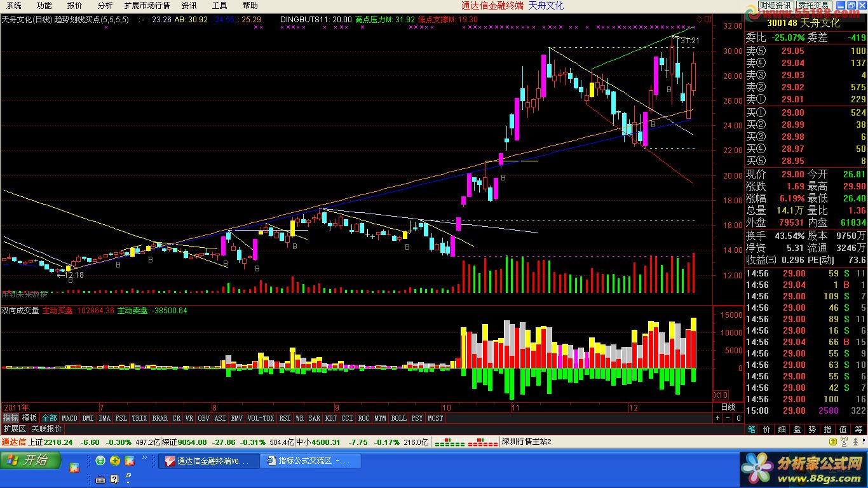
Task: Open the 资讯 menu
Action: (189, 6)
